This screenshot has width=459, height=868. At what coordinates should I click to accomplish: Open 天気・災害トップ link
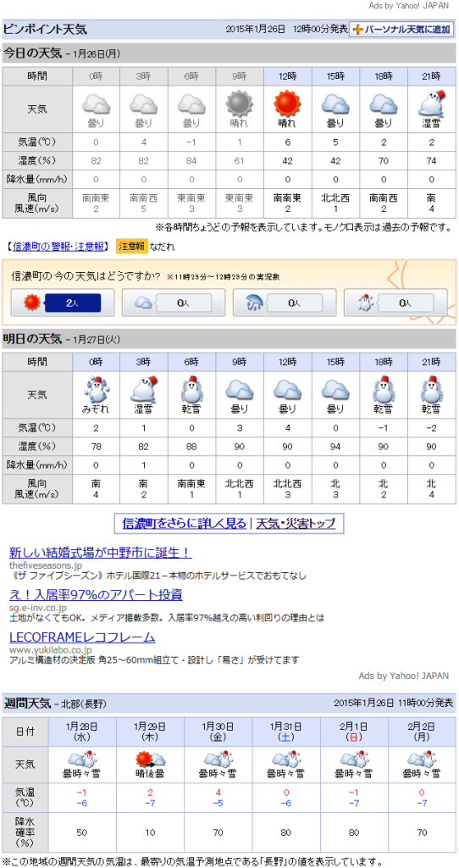[296, 523]
